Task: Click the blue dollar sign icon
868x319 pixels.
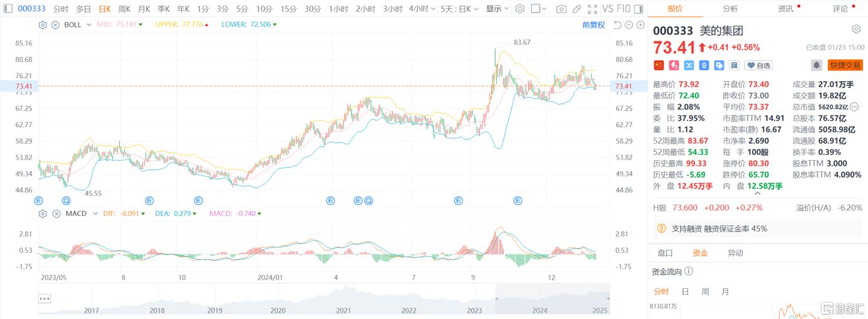Action: click(704, 65)
